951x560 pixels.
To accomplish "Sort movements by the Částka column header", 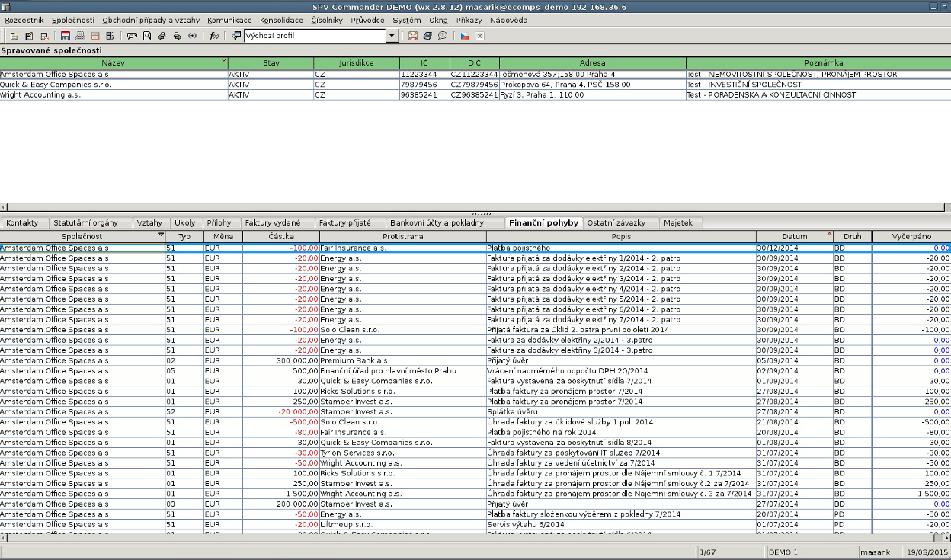I will click(281, 237).
